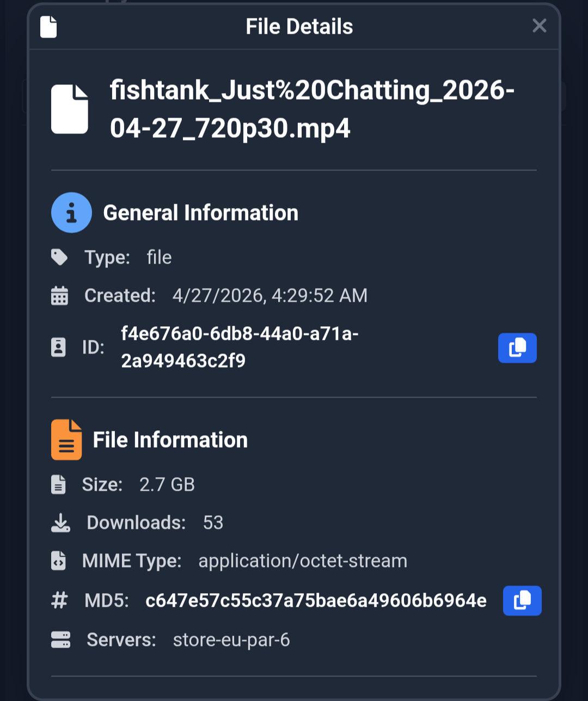
Task: Click the Downloads arrow icon
Action: 60,522
